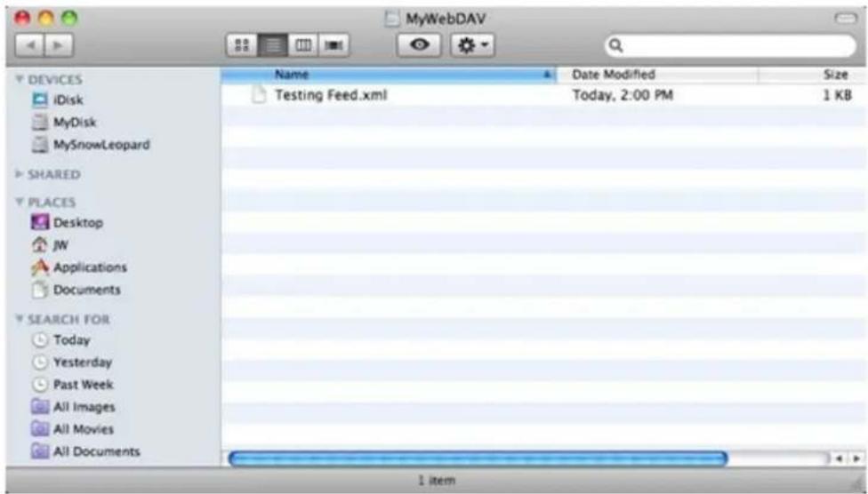Open Applications from the sidebar

pyautogui.click(x=79, y=267)
